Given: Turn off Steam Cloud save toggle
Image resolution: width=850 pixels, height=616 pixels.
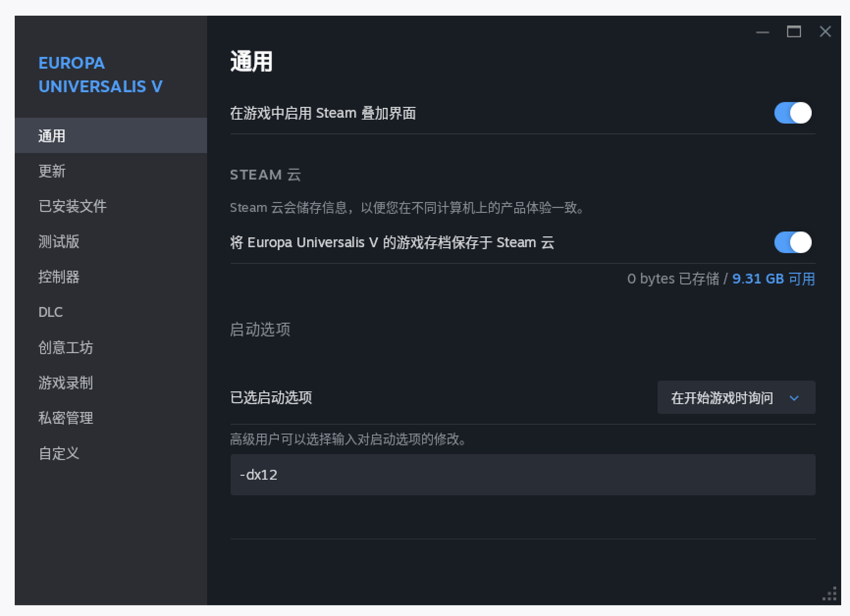Looking at the screenshot, I should (792, 242).
